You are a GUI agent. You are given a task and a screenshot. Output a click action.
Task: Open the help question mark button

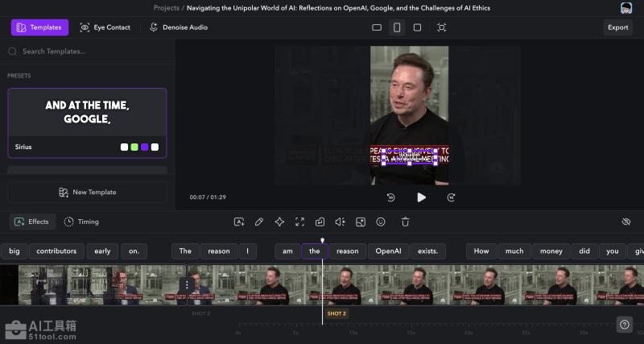click(625, 324)
